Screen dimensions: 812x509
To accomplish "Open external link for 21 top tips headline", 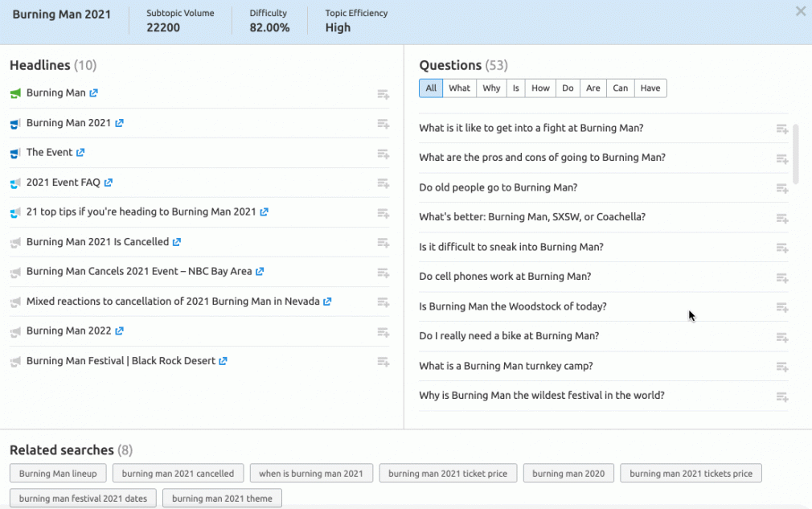I will coord(265,212).
